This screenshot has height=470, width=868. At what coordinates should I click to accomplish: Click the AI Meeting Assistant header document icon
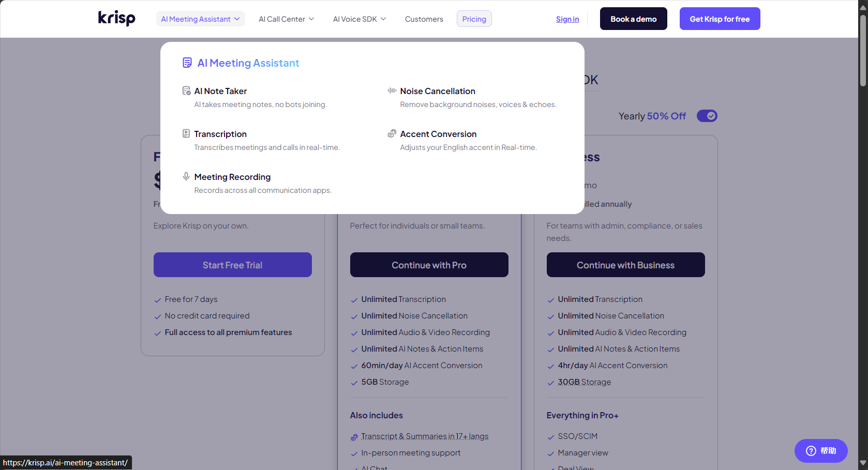point(187,63)
